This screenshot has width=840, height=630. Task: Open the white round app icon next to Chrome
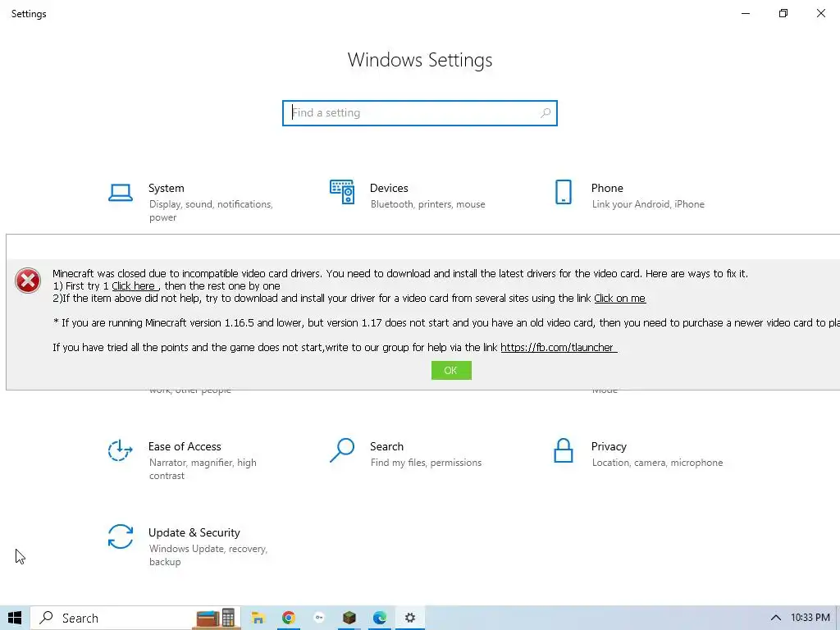pos(319,618)
